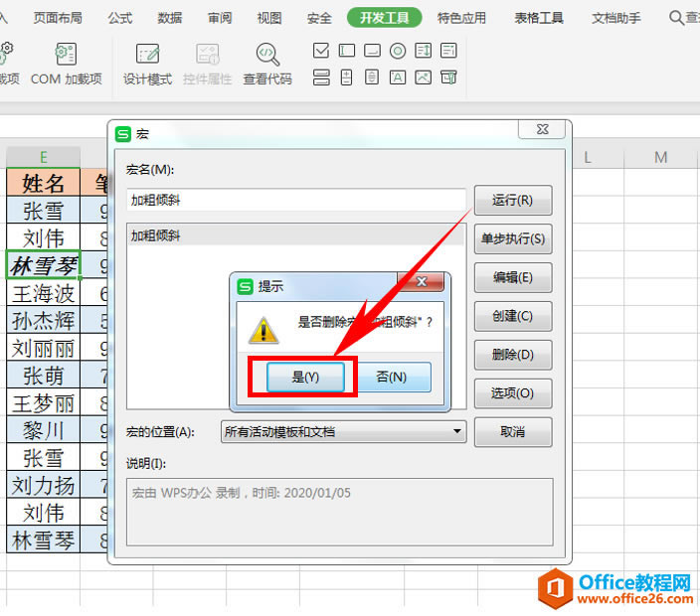Insert an option button control
700x616 pixels.
(398, 51)
